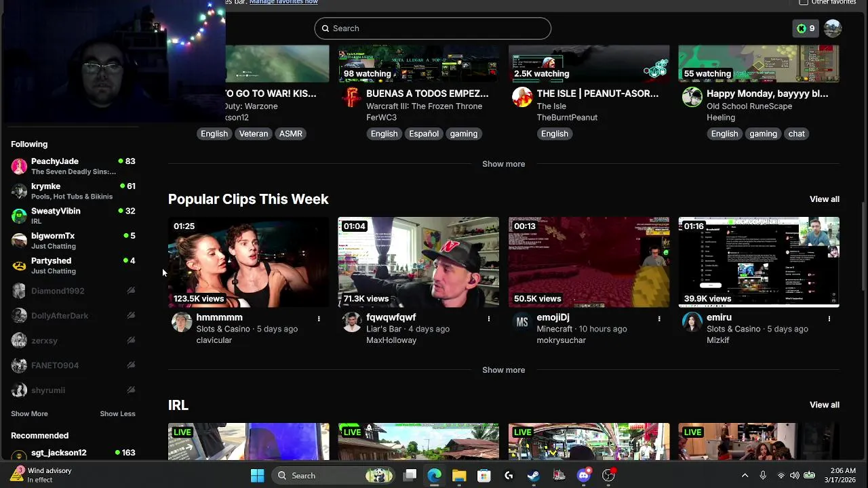Open options menu for hmmmmm clip
The width and height of the screenshot is (868, 488).
[319, 318]
